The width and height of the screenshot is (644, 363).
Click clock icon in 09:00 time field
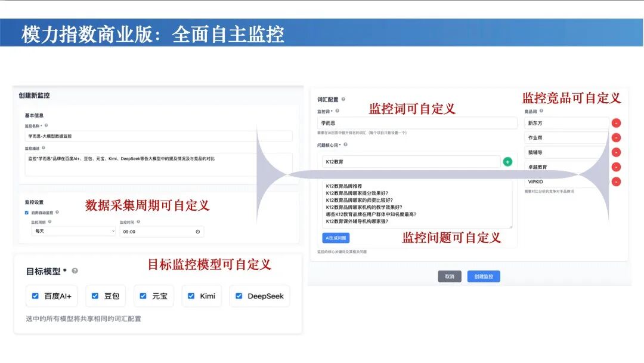(x=197, y=232)
